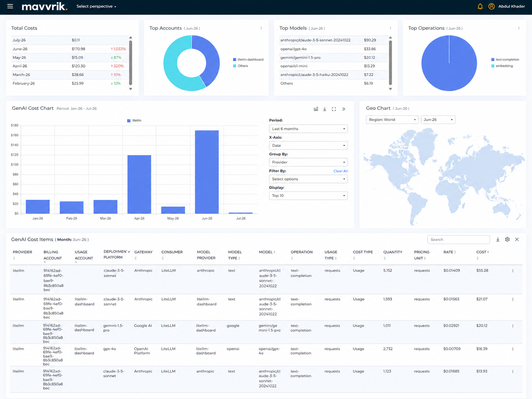
Task: Download the GenAI Cost Chart
Action: (x=324, y=109)
